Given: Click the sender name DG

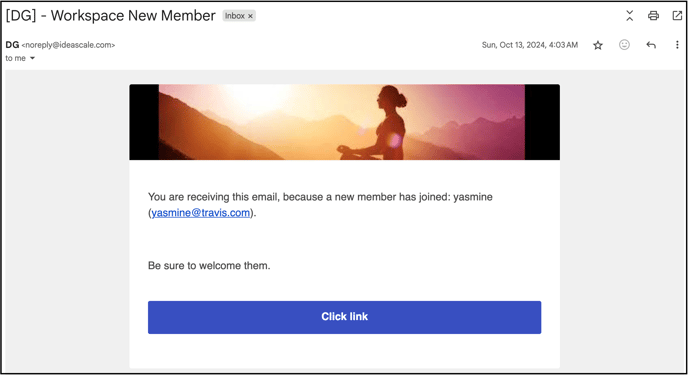Looking at the screenshot, I should pyautogui.click(x=12, y=45).
